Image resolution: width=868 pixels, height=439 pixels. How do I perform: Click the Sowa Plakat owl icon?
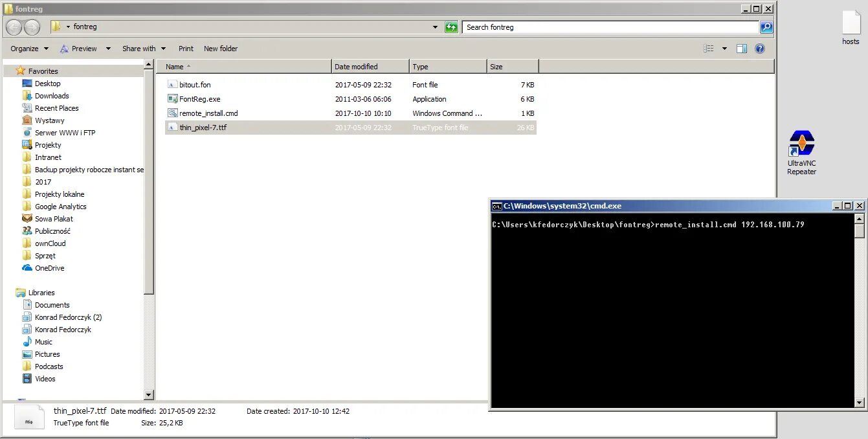(27, 219)
